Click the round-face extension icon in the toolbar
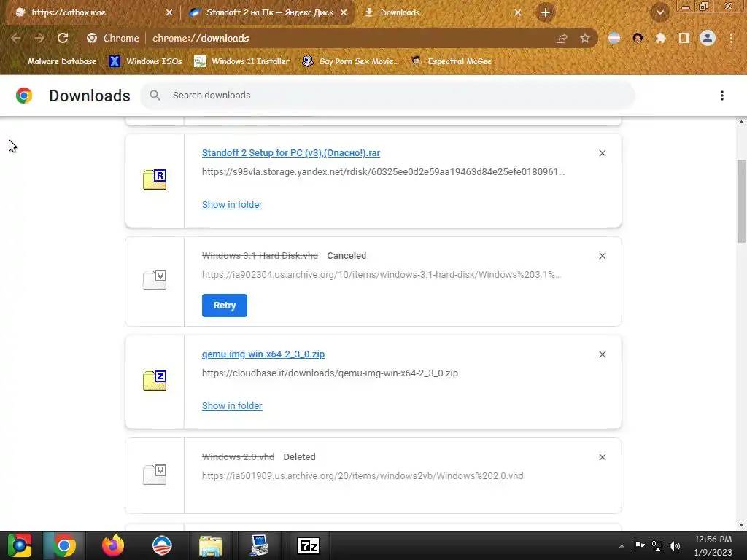747x560 pixels. (638, 38)
